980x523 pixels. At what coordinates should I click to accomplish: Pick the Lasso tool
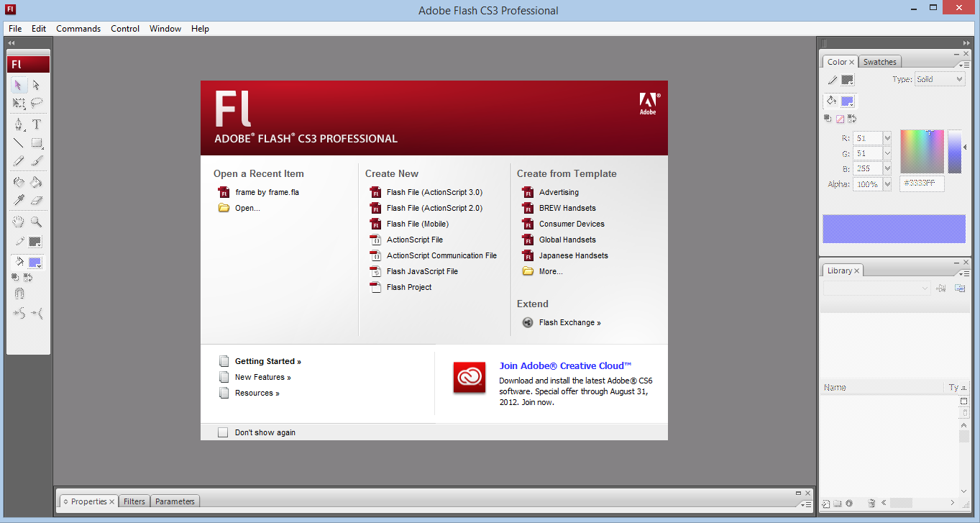click(36, 103)
